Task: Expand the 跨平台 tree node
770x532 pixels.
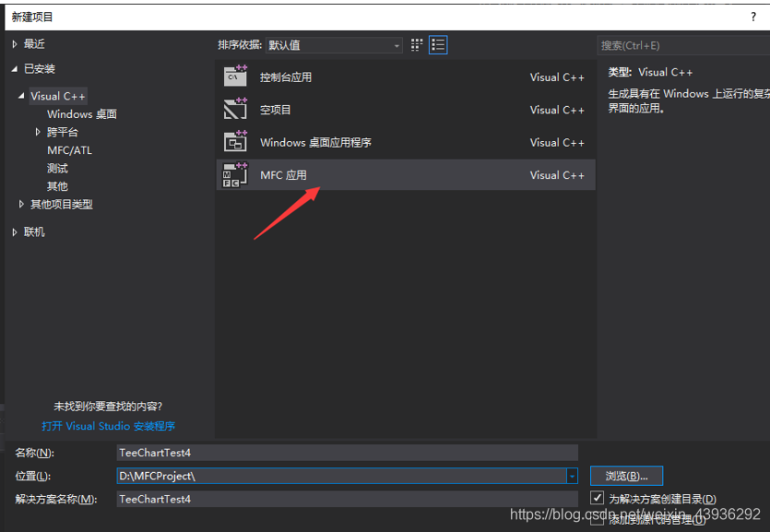Action: (38, 132)
